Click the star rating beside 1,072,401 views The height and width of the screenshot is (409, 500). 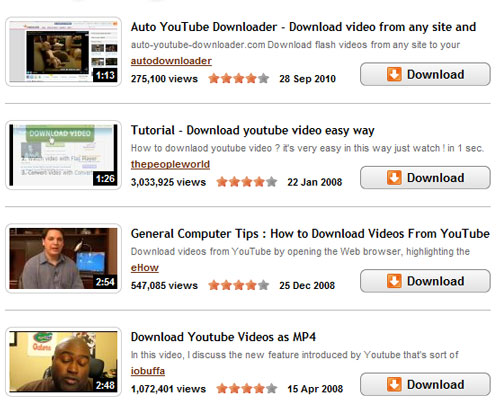coord(247,389)
